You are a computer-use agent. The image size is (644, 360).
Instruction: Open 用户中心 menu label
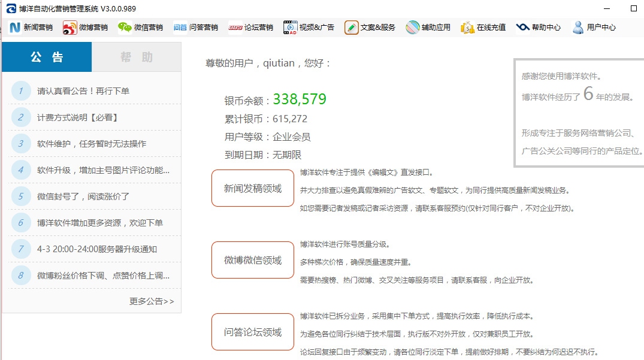pyautogui.click(x=601, y=28)
